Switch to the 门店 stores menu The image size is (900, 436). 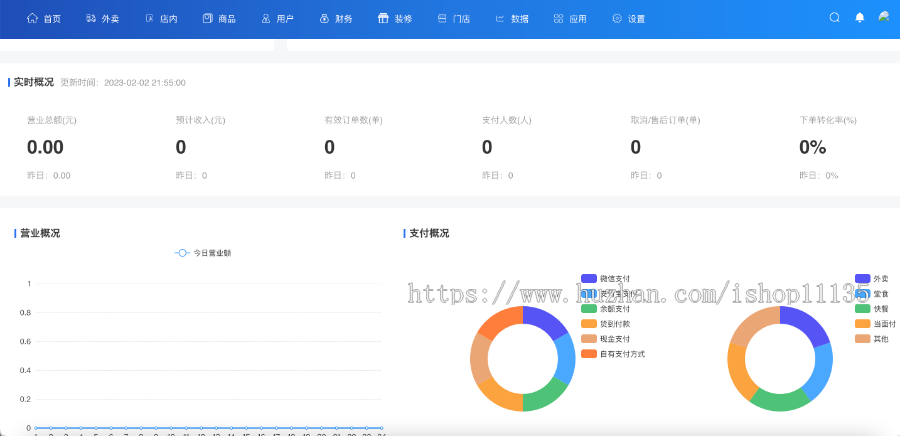point(453,18)
